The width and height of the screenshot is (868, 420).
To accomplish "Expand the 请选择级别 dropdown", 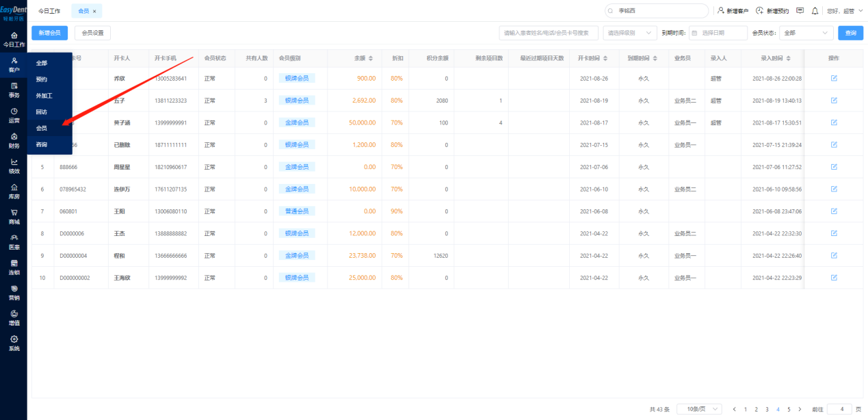I will [x=629, y=33].
